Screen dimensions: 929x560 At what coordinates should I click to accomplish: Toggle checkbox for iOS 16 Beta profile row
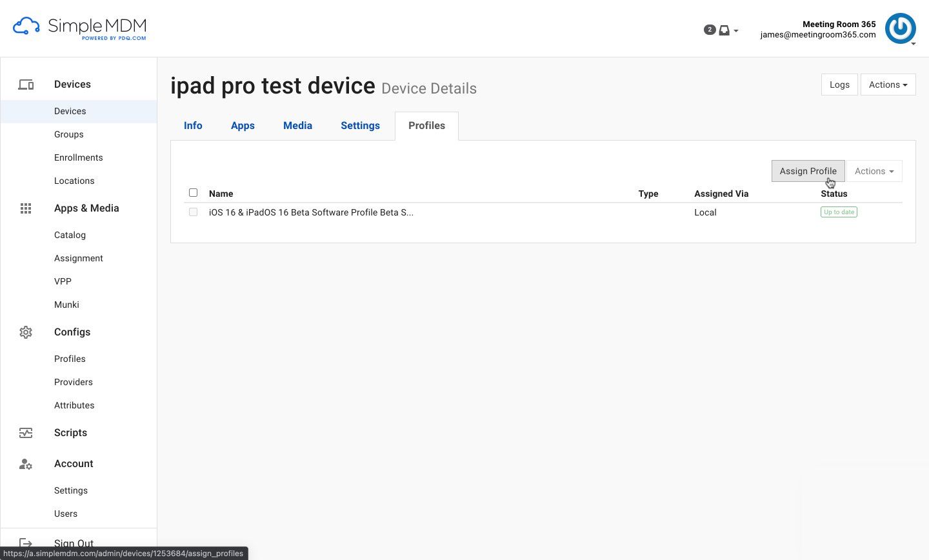pyautogui.click(x=193, y=212)
